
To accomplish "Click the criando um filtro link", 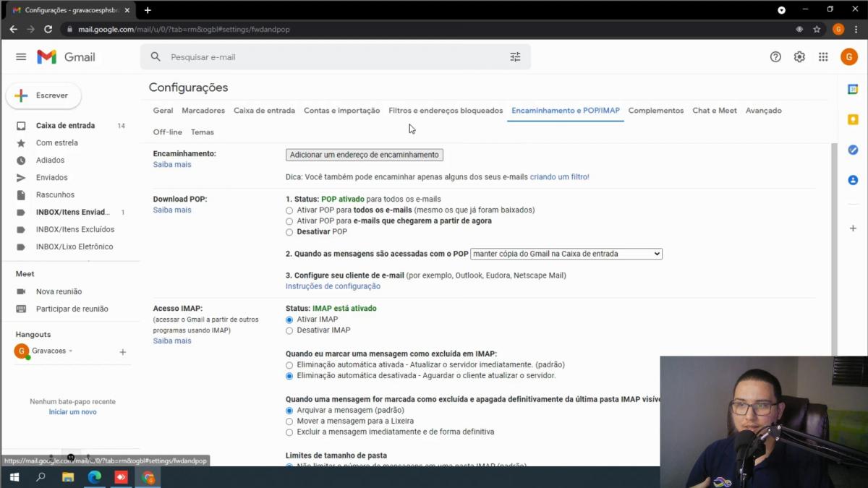I will tap(560, 177).
